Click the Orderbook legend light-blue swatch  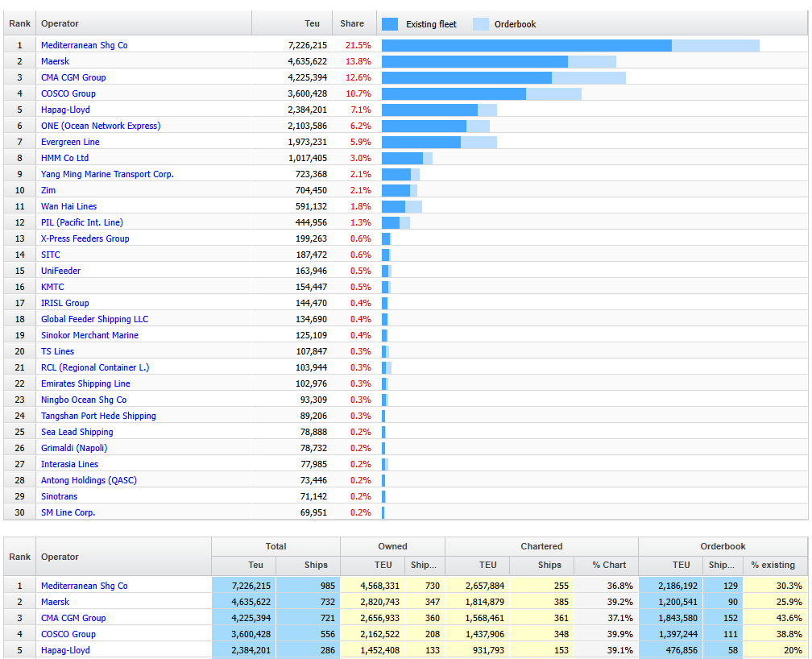480,24
